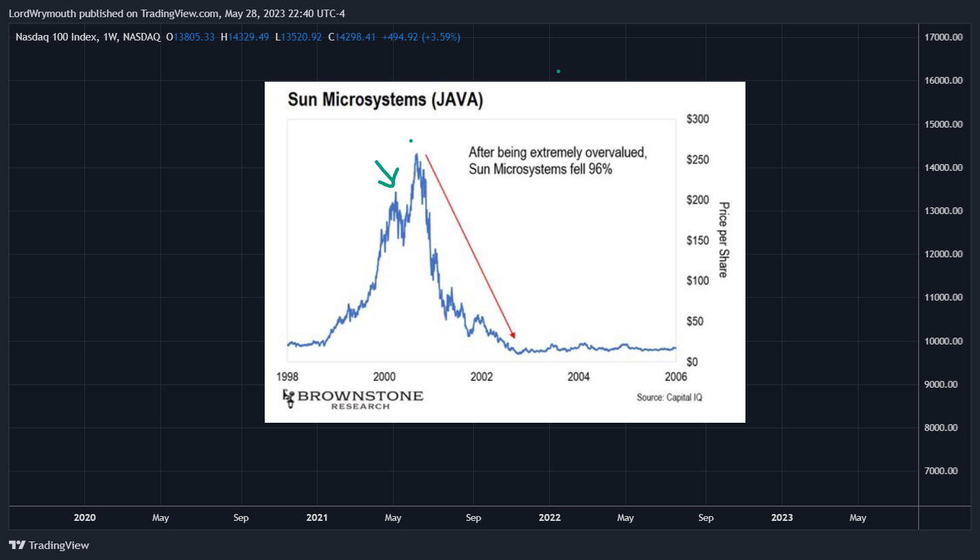This screenshot has width=980, height=560.
Task: Click the Brownstone Research logo
Action: pyautogui.click(x=353, y=399)
